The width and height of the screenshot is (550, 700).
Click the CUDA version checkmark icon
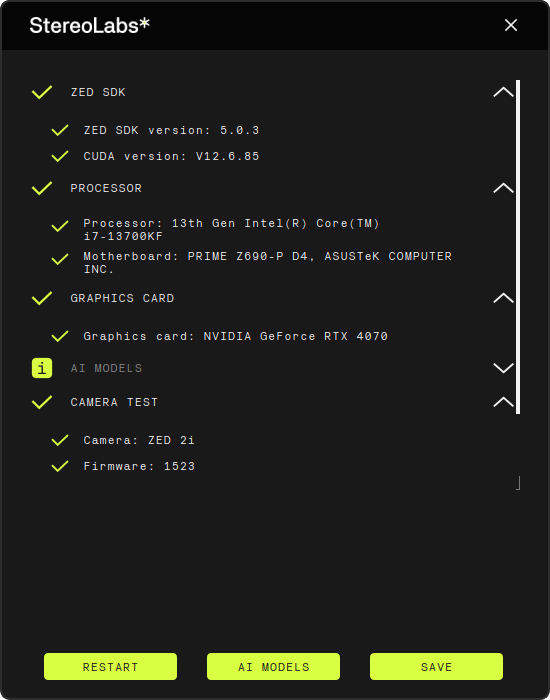tap(60, 156)
